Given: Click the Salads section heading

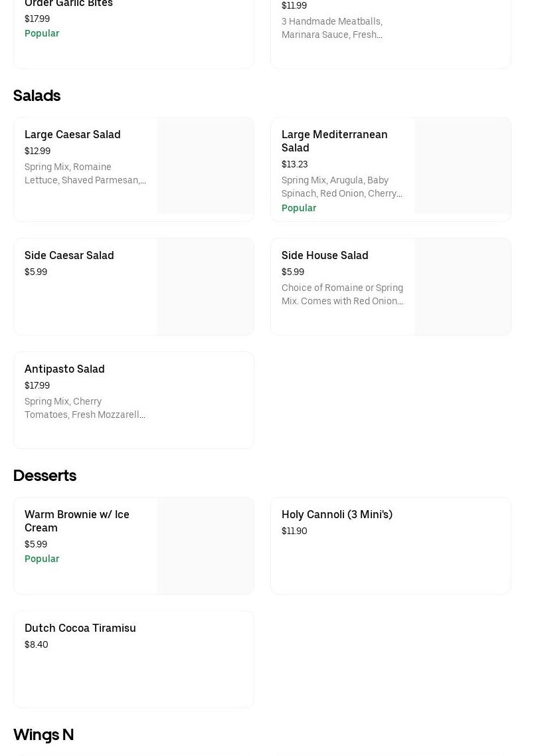Looking at the screenshot, I should tap(37, 96).
